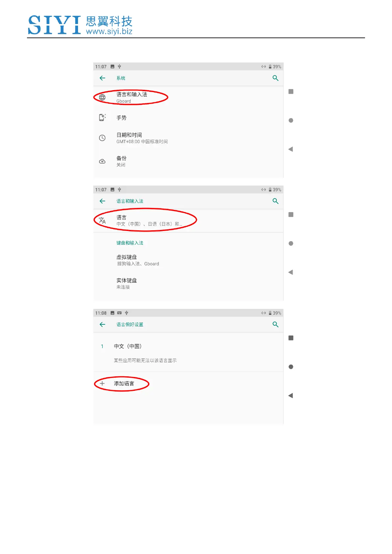Screen dimensions: 392x554
Task: Select 中文（中国）language entry
Action: [188, 346]
